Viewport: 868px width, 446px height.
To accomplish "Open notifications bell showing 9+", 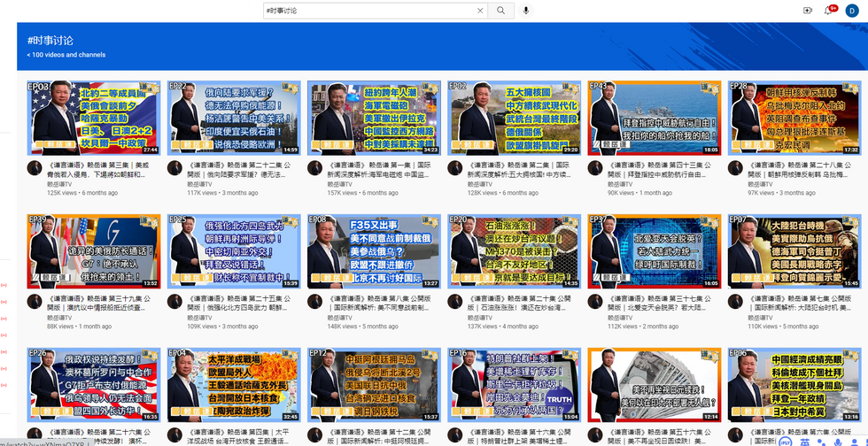I will (829, 11).
